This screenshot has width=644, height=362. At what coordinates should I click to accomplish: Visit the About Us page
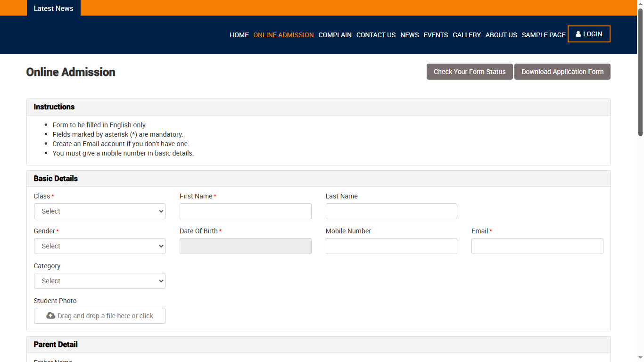(x=501, y=35)
